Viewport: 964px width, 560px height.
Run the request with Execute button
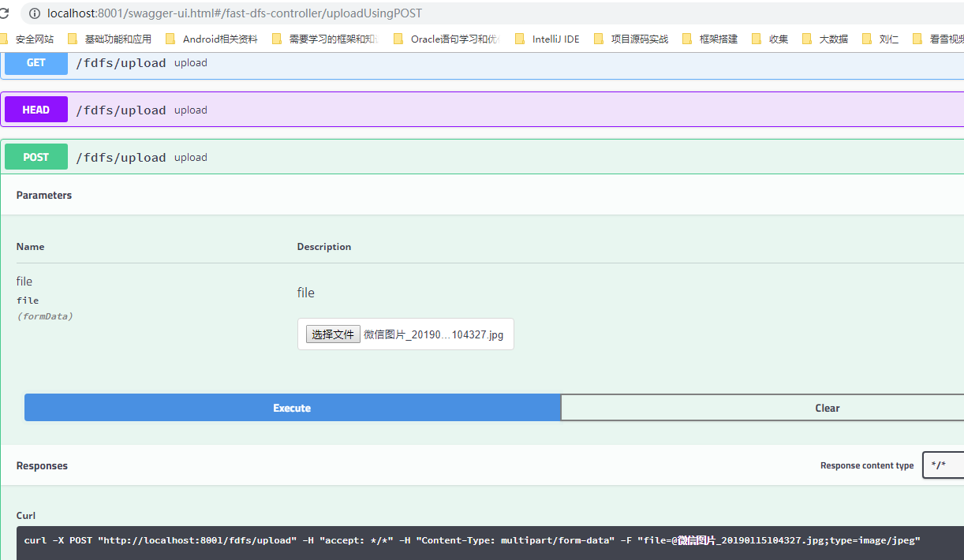coord(292,408)
